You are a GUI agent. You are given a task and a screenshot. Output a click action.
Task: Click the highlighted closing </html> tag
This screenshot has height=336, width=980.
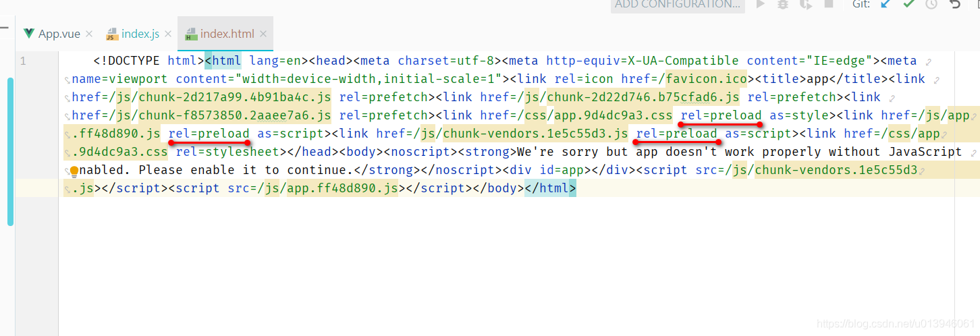(550, 188)
